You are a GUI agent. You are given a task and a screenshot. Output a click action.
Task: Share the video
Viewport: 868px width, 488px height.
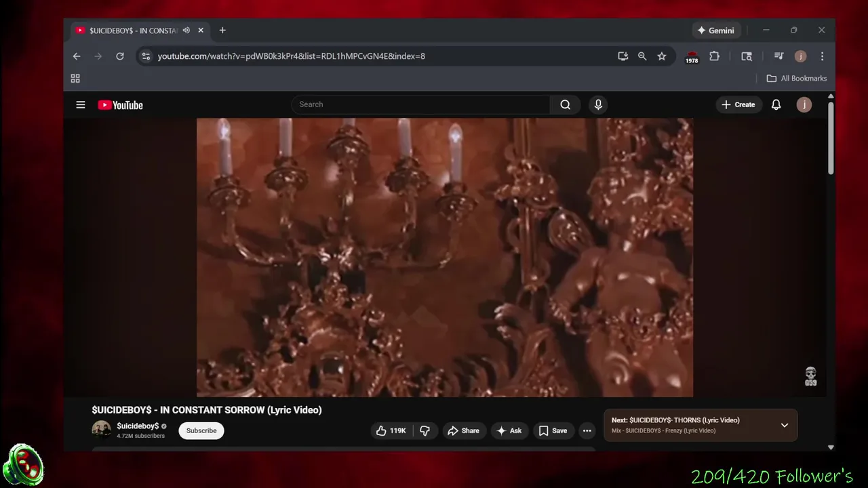[x=463, y=430]
